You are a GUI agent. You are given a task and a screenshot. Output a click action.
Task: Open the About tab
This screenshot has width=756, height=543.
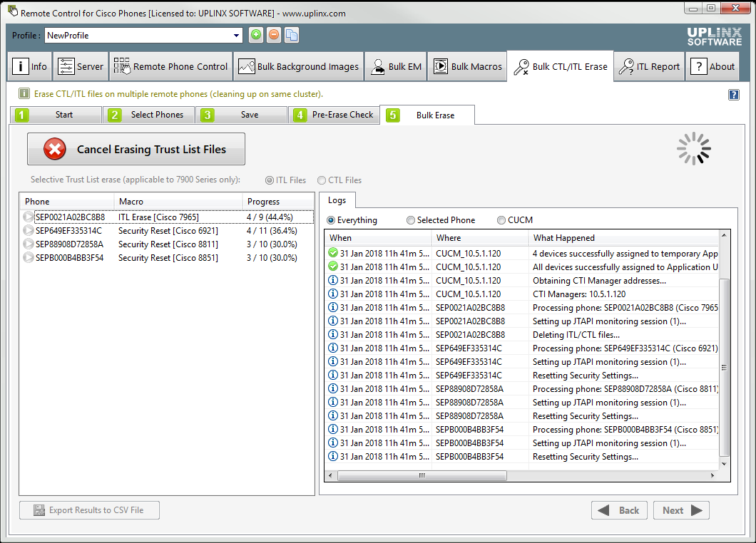712,66
